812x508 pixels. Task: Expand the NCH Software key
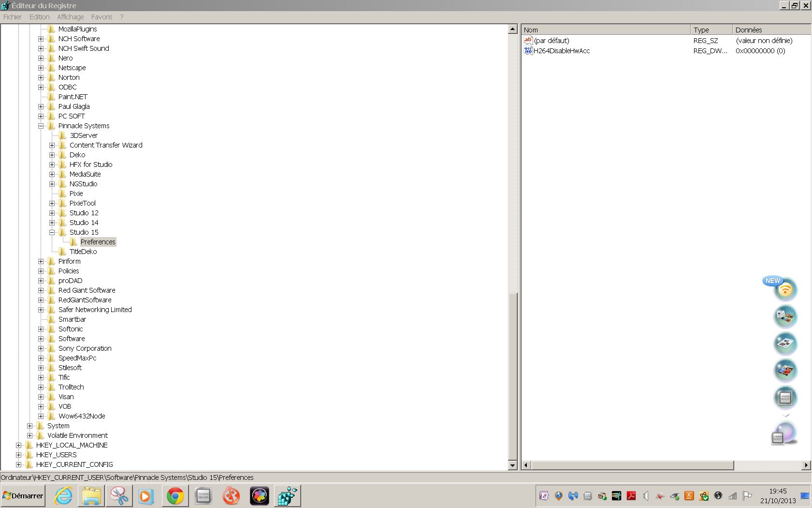point(41,39)
